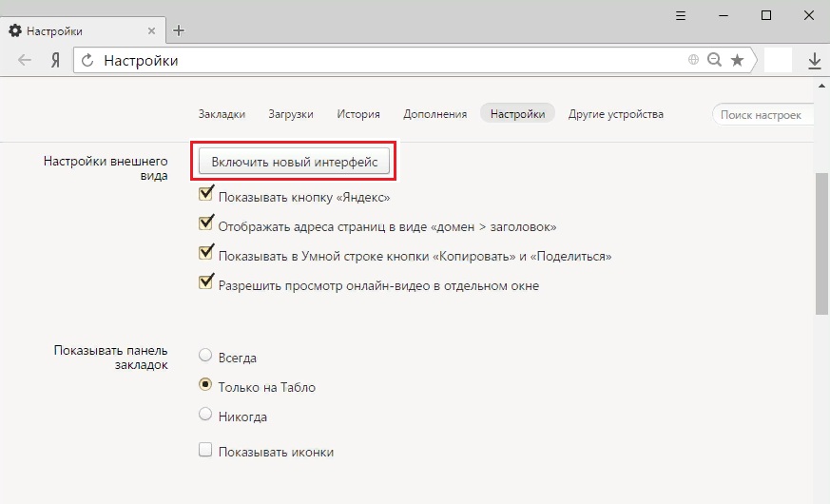Open the browser hamburger menu

pyautogui.click(x=681, y=15)
